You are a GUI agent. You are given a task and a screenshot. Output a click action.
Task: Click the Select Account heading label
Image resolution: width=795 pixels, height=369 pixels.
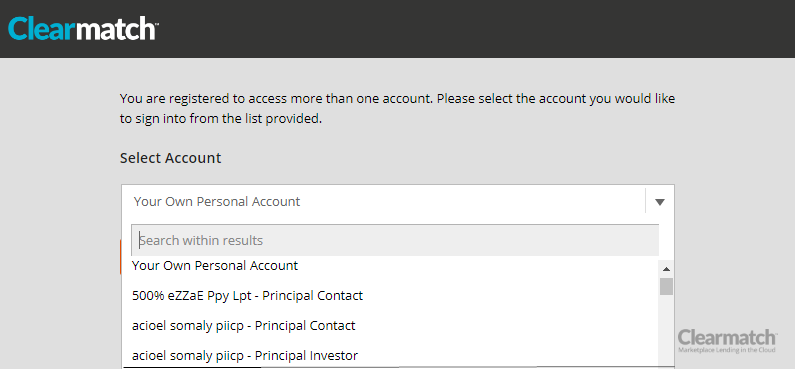(170, 158)
